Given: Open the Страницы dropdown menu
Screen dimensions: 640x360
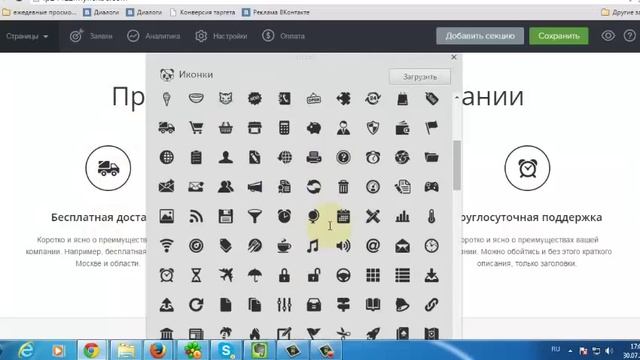Looking at the screenshot, I should (27, 36).
